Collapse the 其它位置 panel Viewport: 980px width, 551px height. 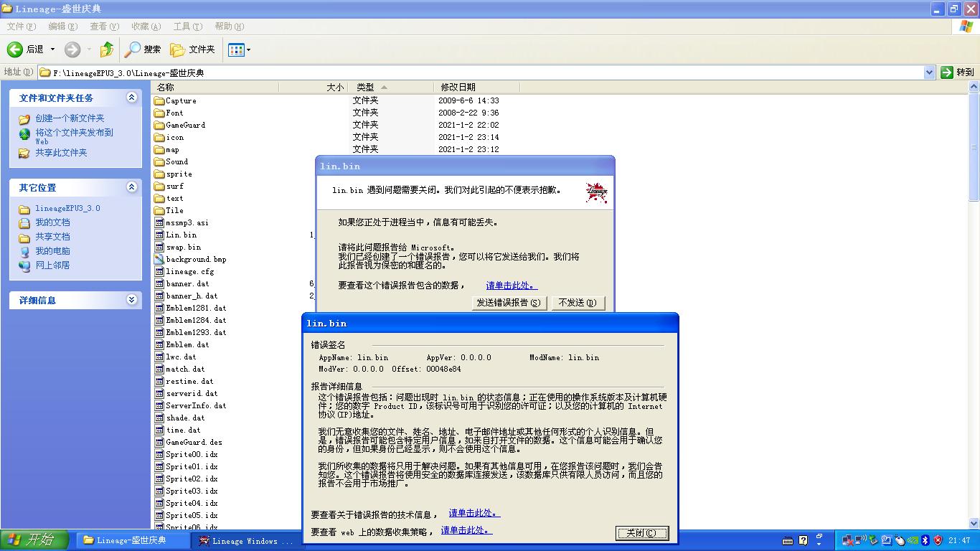tap(131, 187)
